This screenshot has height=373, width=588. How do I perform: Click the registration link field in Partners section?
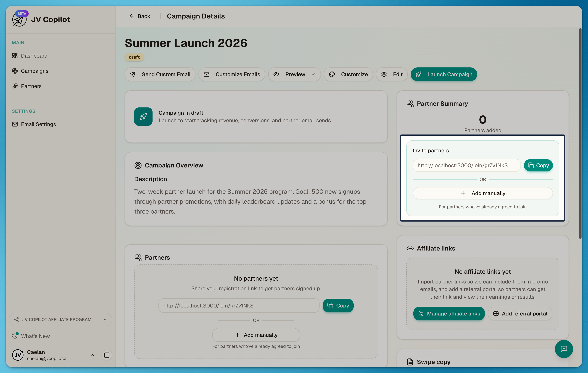click(x=239, y=305)
